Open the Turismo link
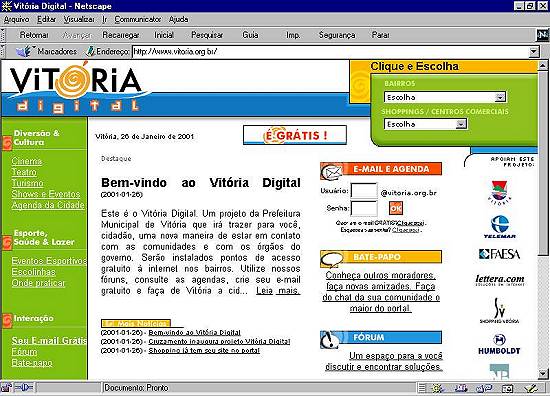550x396 pixels. pos(27,183)
